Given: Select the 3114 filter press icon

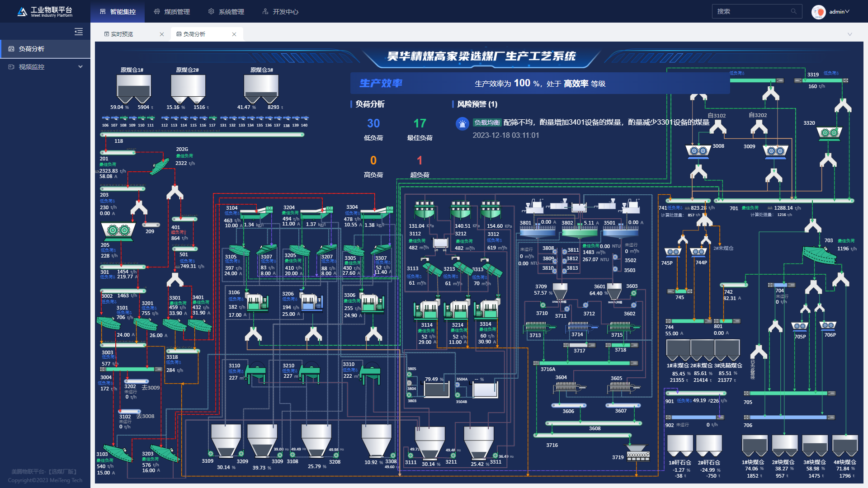Looking at the screenshot, I should coord(426,310).
